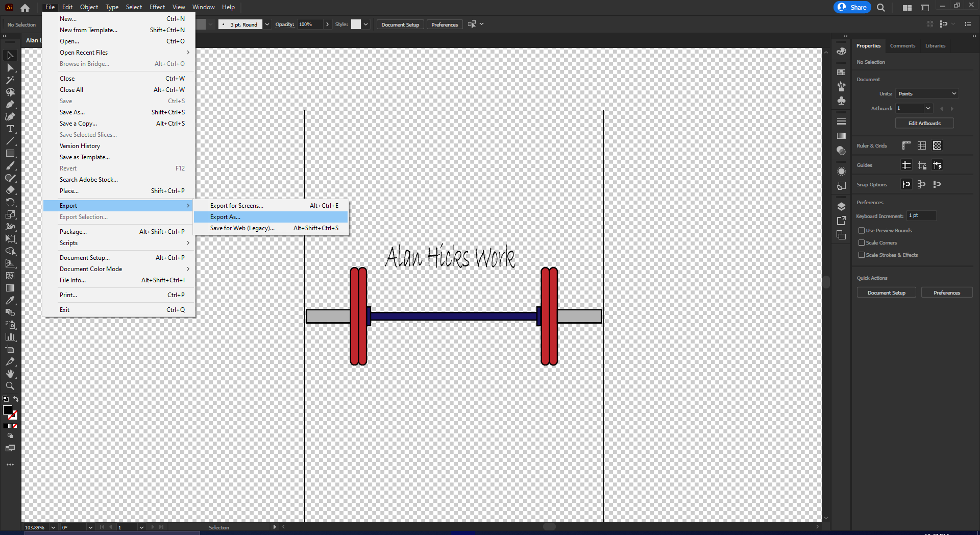
Task: Click Preferences under Quick Actions
Action: pos(947,293)
